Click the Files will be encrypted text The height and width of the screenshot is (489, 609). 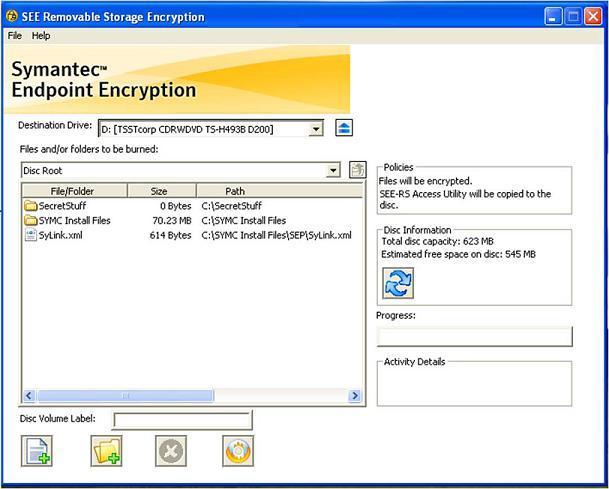(x=425, y=181)
